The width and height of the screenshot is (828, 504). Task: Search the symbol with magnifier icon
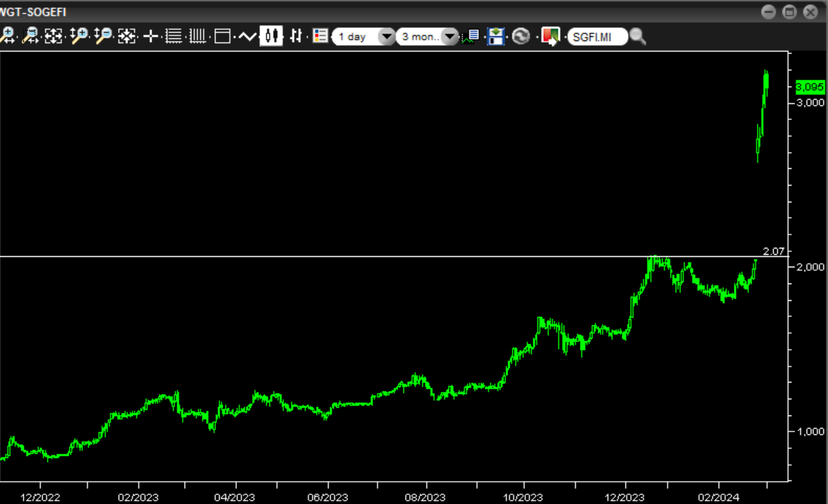pos(638,36)
